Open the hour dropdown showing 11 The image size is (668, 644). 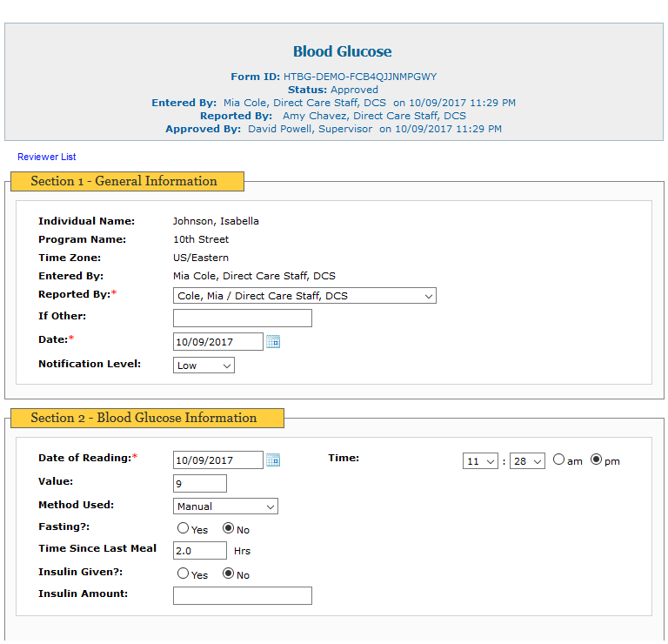[480, 461]
